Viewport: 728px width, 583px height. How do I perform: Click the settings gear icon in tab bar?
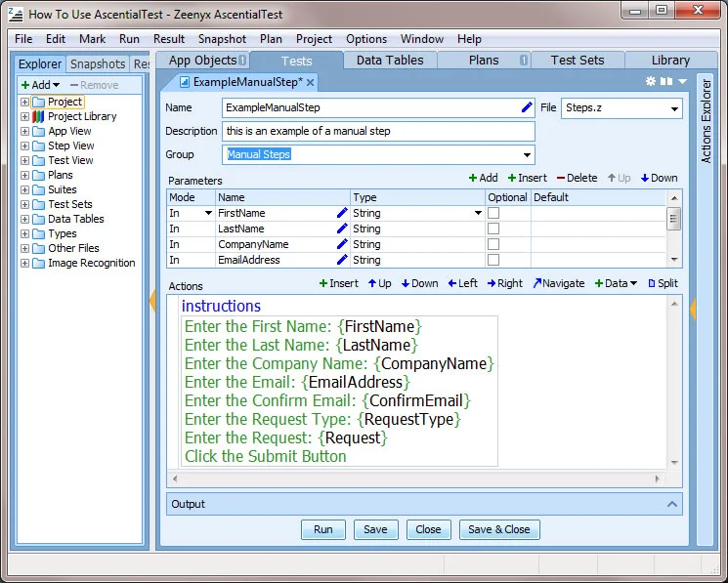tap(651, 81)
